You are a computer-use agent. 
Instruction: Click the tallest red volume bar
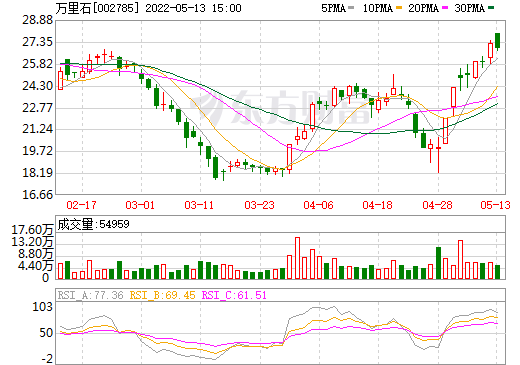297,258
